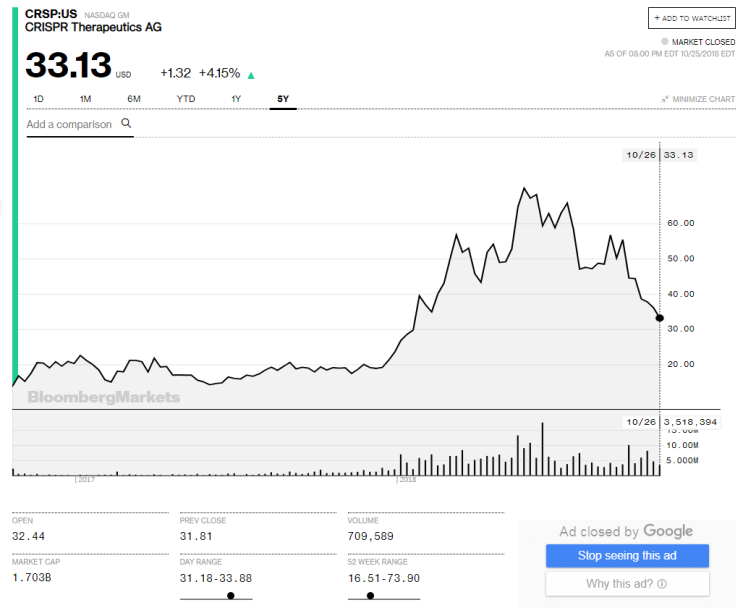Click Add to Watchlist button

pos(692,18)
